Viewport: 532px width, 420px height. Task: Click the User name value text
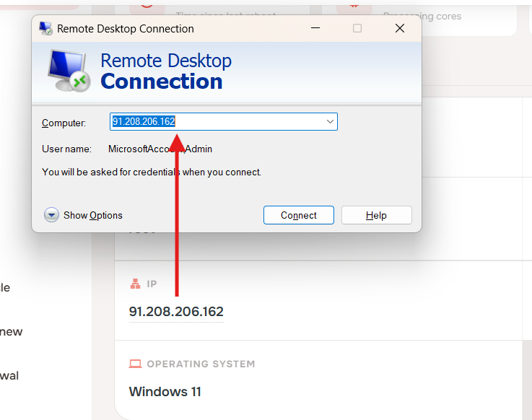160,149
